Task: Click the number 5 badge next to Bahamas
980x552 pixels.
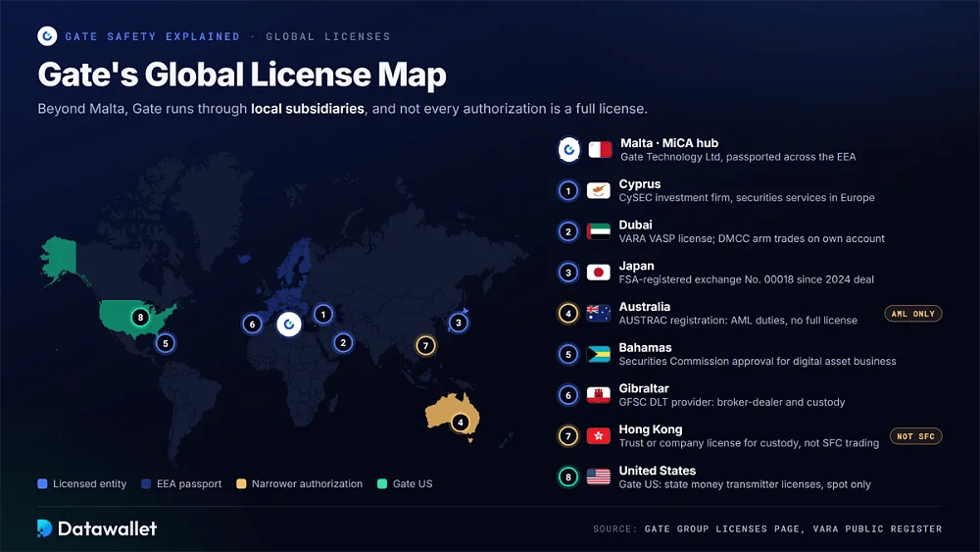Action: pos(568,355)
